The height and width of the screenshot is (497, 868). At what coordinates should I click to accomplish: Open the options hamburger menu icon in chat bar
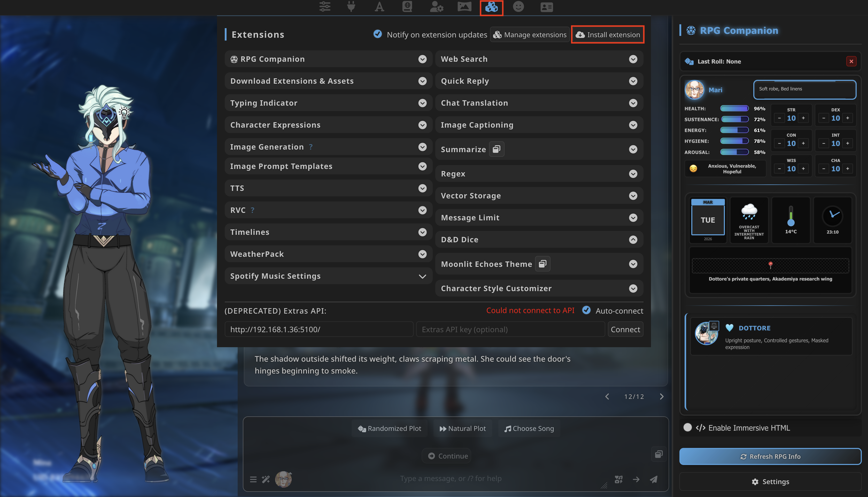click(253, 479)
